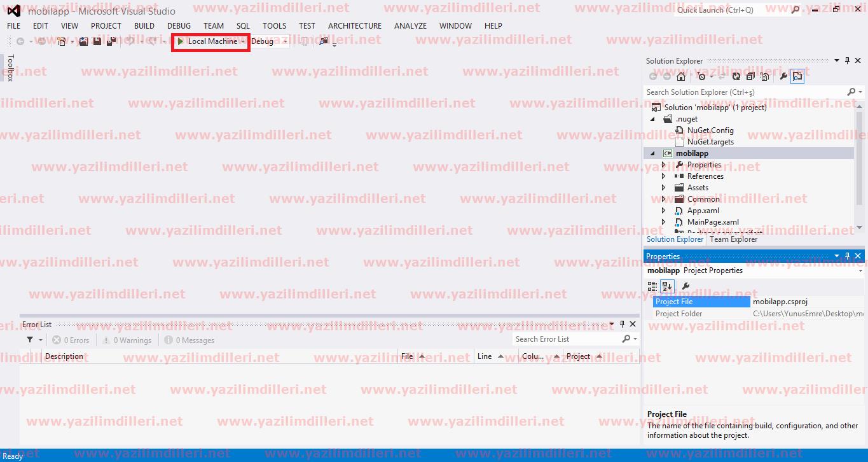The height and width of the screenshot is (462, 868).
Task: Show categorized view in Properties panel
Action: click(652, 286)
